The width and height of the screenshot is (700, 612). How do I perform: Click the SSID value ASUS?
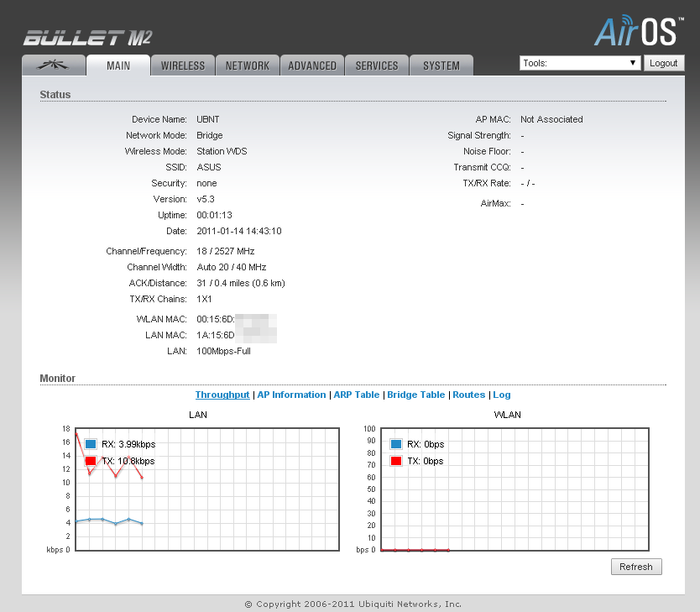pyautogui.click(x=209, y=167)
